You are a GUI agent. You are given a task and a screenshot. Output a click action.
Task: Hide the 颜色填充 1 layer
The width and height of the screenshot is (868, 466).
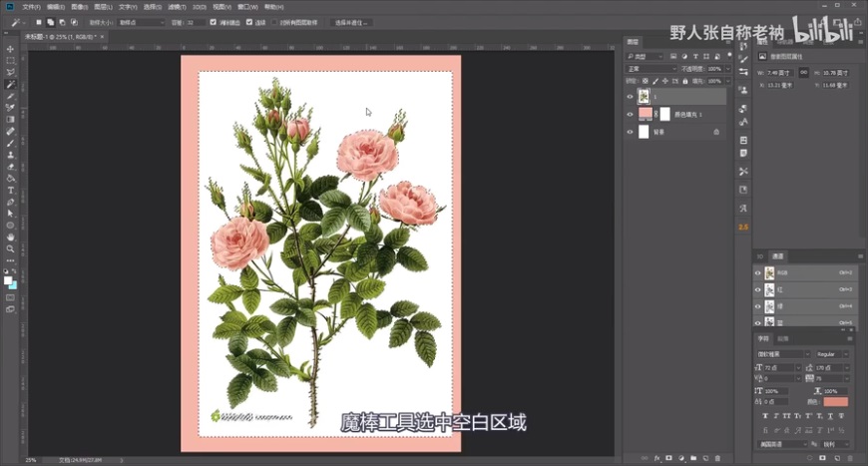pyautogui.click(x=630, y=114)
